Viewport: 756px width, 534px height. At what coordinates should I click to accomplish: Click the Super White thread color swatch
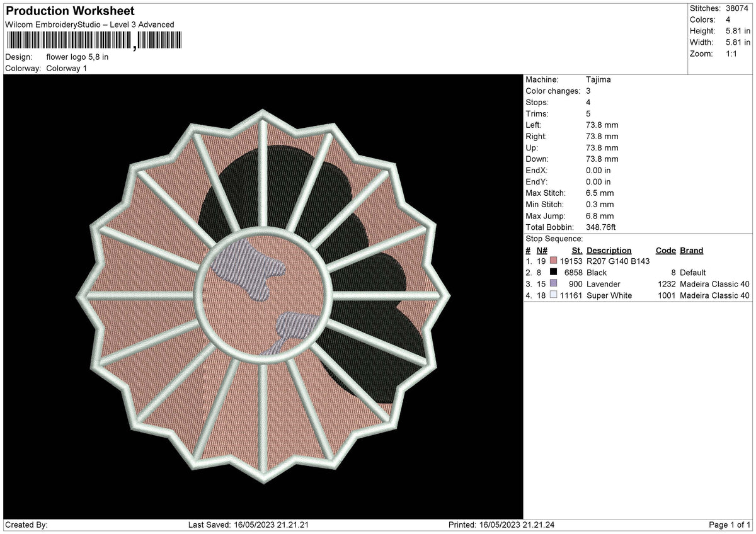(x=554, y=295)
